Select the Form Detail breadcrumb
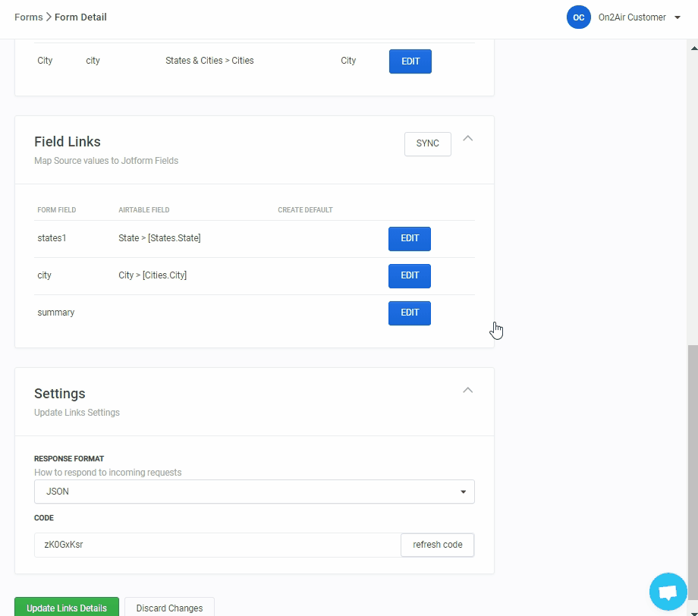The height and width of the screenshot is (616, 698). point(80,17)
